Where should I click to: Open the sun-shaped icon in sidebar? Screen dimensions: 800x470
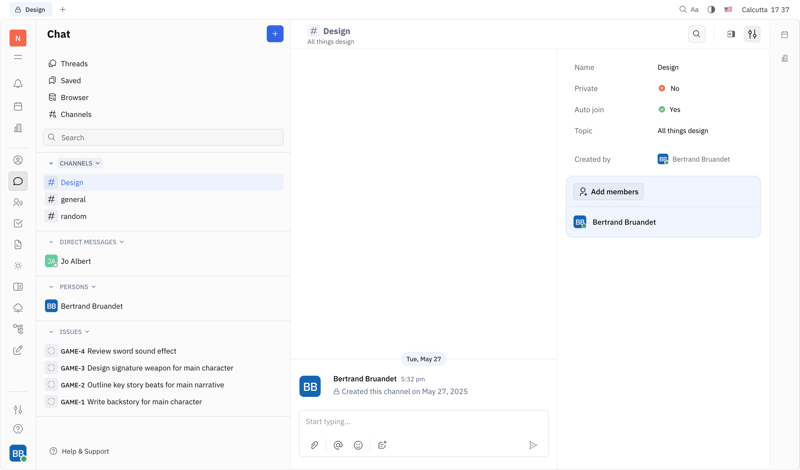click(18, 266)
